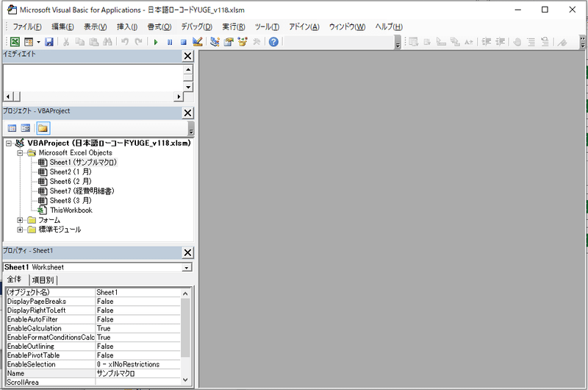Click the Comment Block toolbar icon

tap(531, 42)
